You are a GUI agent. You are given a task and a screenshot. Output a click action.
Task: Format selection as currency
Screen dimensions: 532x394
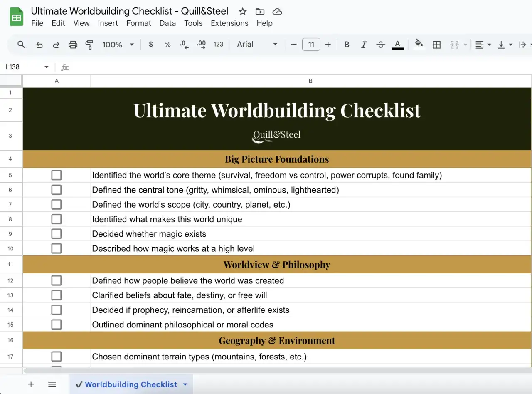coord(150,45)
